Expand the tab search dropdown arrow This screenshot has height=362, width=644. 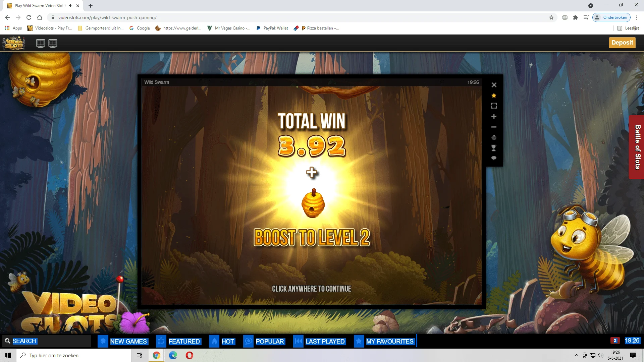click(x=591, y=6)
